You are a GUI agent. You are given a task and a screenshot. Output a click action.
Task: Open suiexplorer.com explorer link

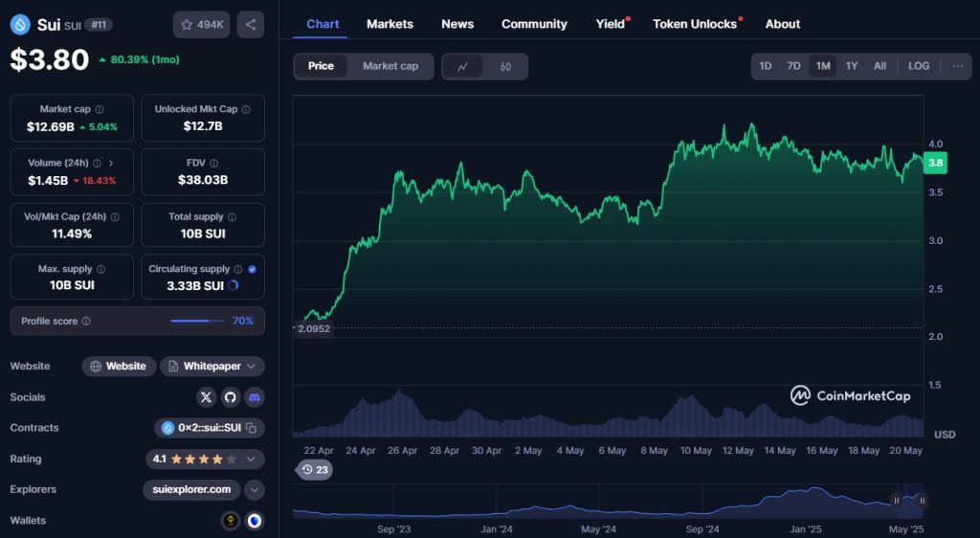click(x=191, y=490)
